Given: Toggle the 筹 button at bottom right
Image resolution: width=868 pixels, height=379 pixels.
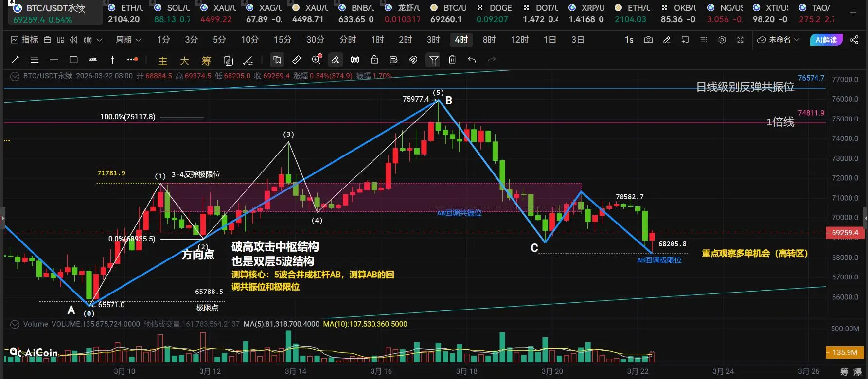Looking at the screenshot, I should tap(844, 372).
